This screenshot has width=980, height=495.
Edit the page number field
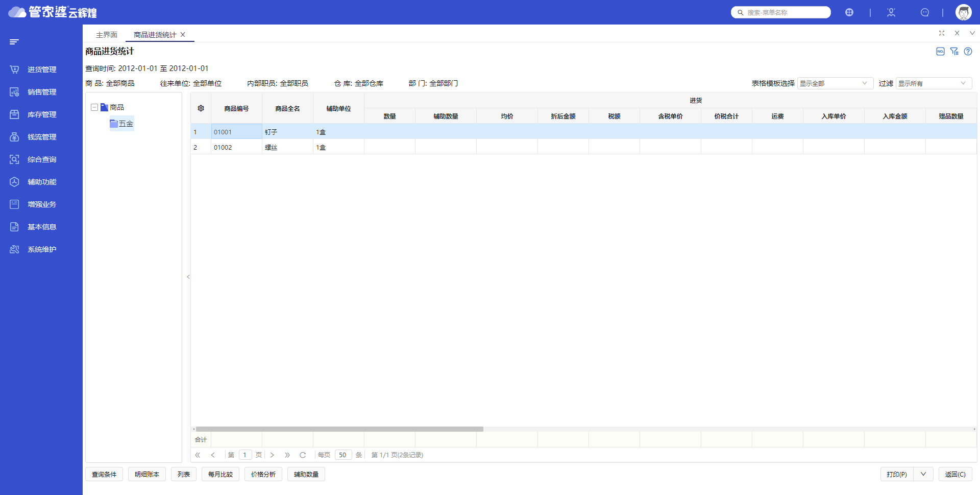(245, 455)
